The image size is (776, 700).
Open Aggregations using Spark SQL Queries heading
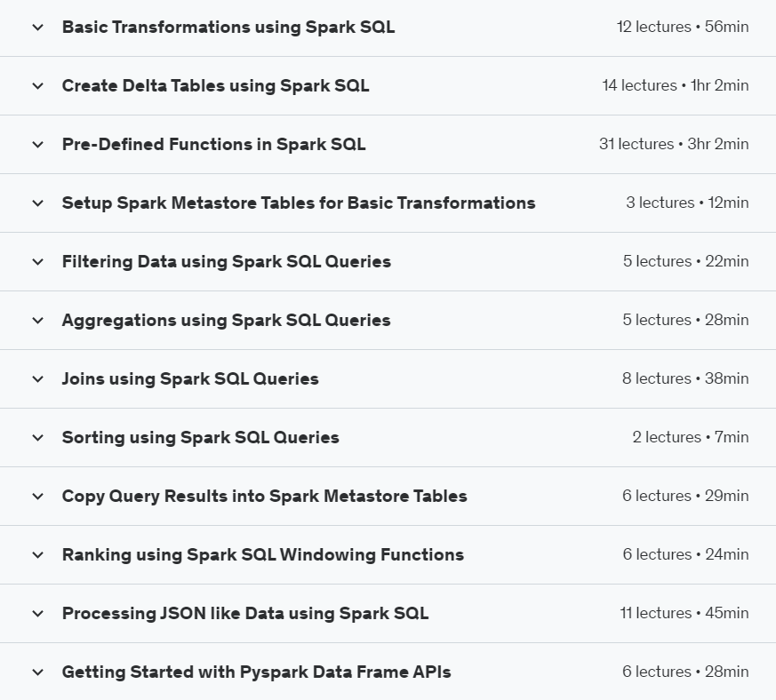(226, 321)
